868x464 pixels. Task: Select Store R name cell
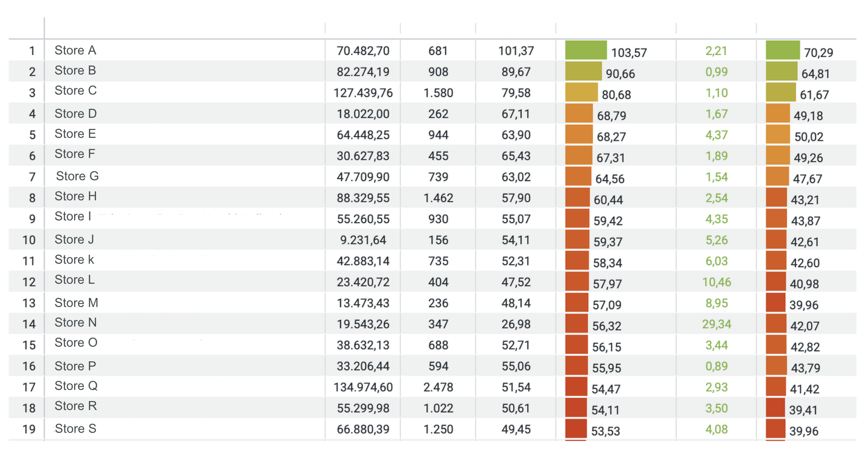click(75, 406)
